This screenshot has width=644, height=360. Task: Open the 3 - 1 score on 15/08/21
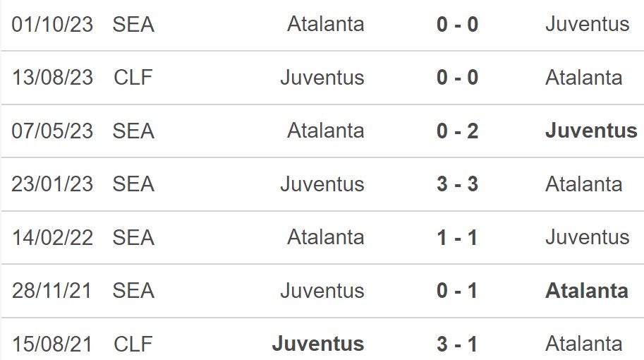458,344
